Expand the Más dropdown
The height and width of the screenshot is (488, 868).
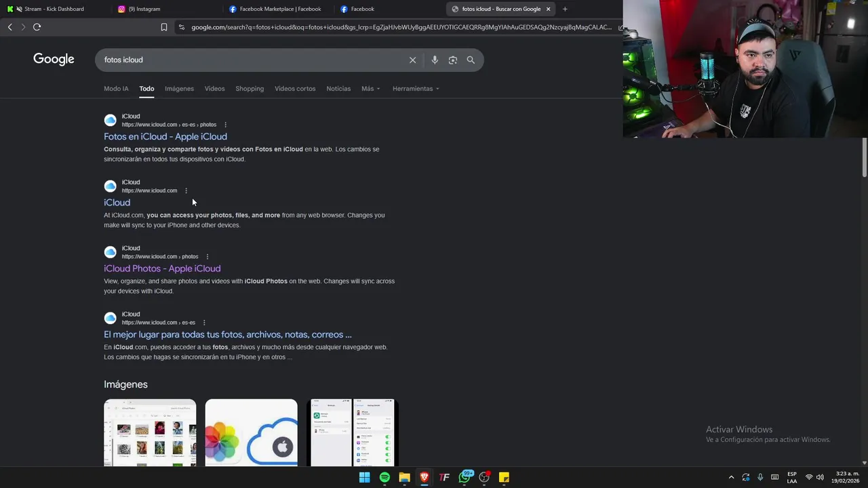[x=371, y=89]
